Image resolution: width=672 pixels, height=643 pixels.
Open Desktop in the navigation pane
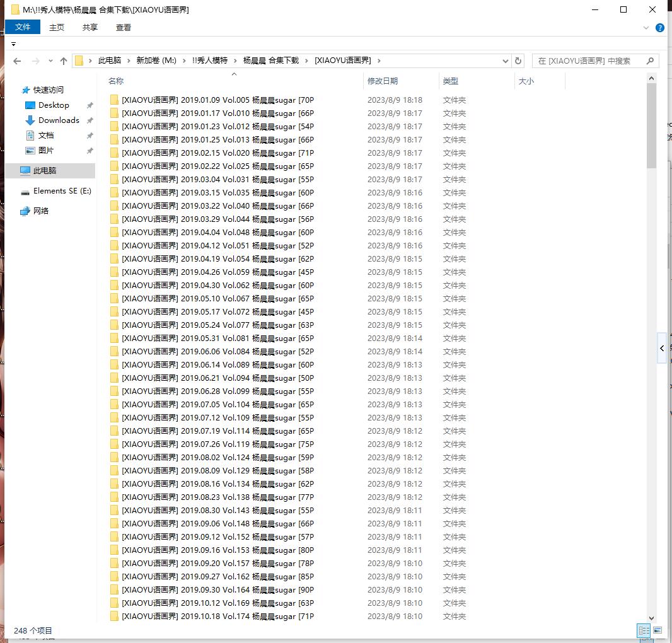(x=54, y=105)
